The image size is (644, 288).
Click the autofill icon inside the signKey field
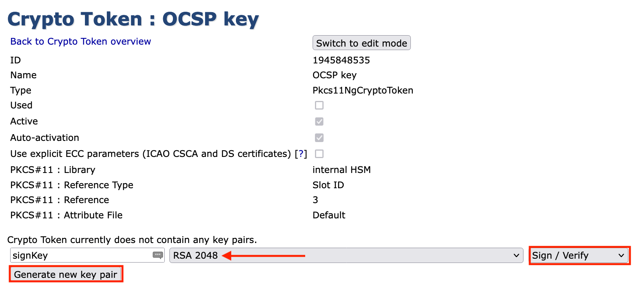pos(158,255)
